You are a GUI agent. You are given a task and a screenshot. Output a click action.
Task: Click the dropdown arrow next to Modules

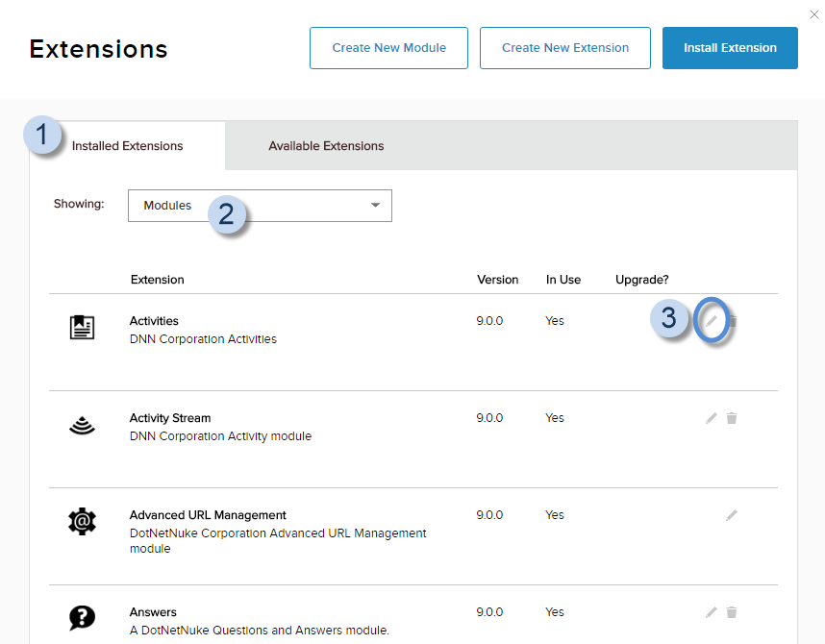coord(376,206)
